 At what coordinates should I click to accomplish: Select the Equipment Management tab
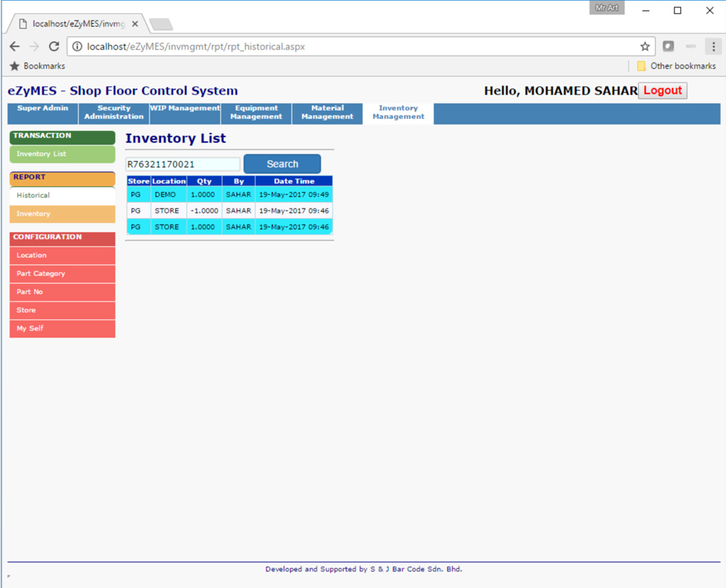coord(256,113)
